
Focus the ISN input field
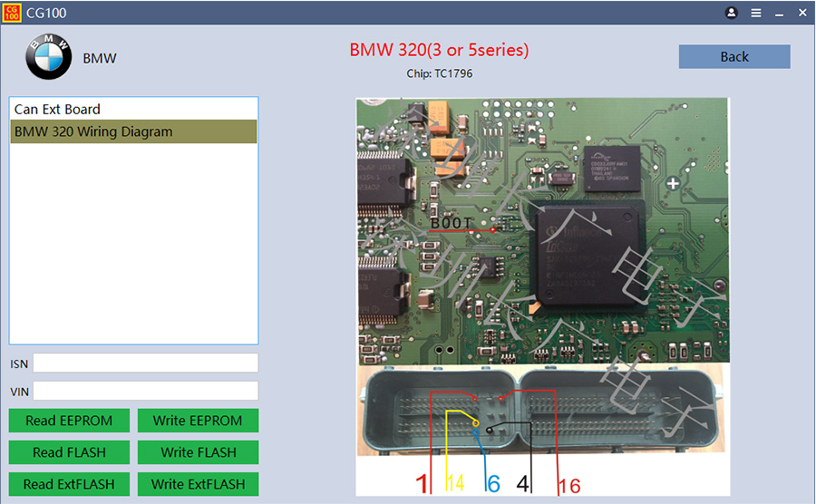145,363
